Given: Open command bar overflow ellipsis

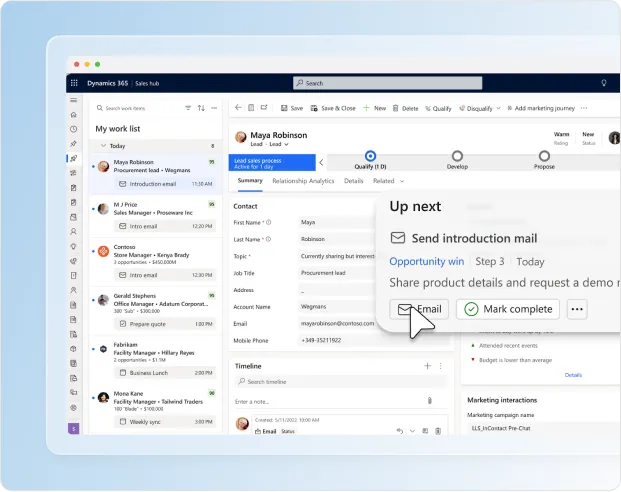Looking at the screenshot, I should 584,108.
